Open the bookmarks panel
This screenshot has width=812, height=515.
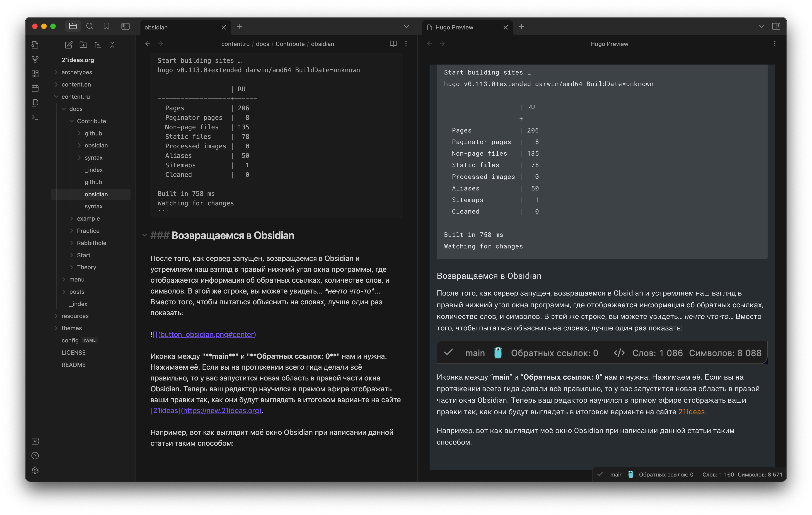[106, 26]
